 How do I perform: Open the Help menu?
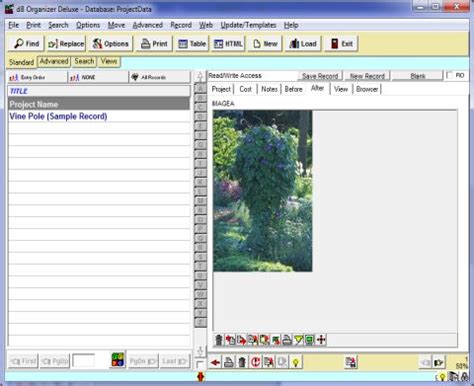(291, 25)
